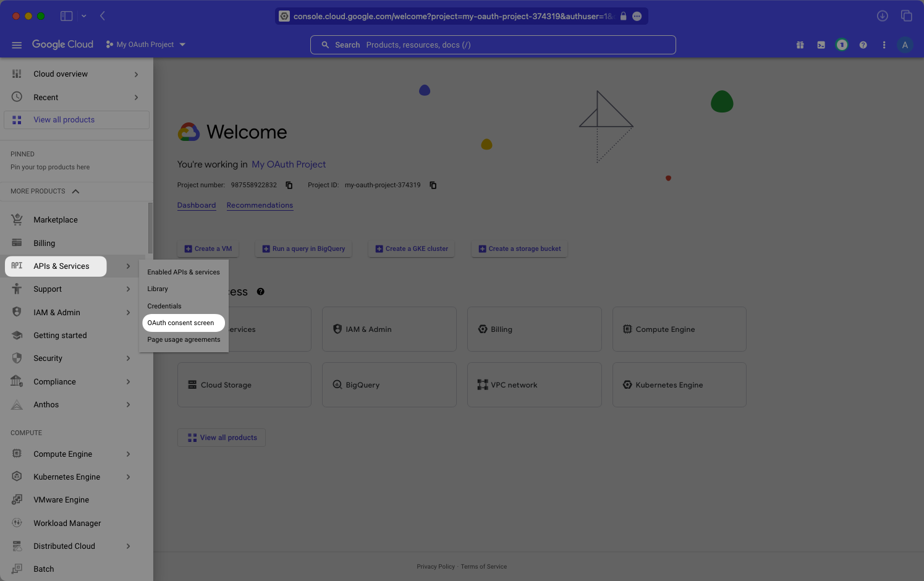Click the gifts/free trial icon in header
924x581 pixels.
click(800, 45)
